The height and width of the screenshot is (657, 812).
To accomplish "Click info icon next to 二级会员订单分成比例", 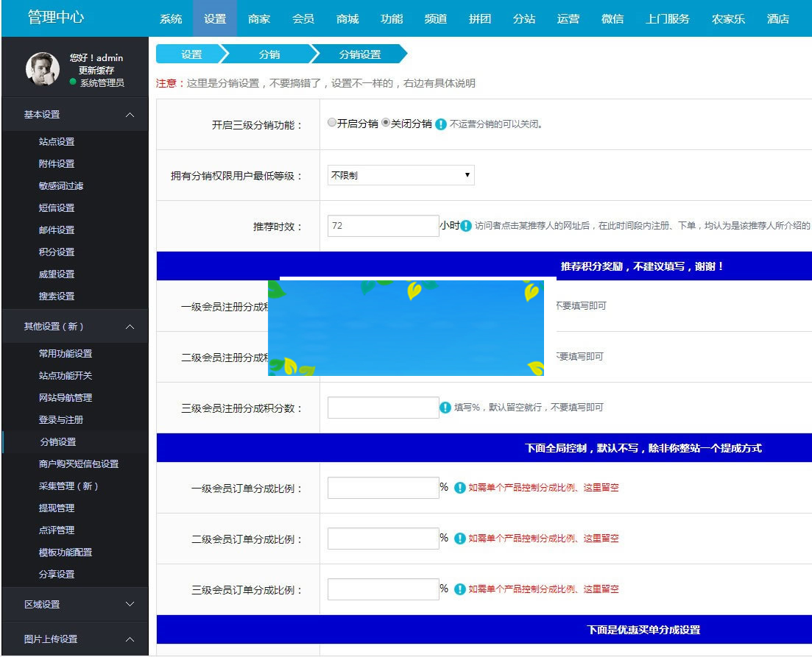I will [x=459, y=538].
